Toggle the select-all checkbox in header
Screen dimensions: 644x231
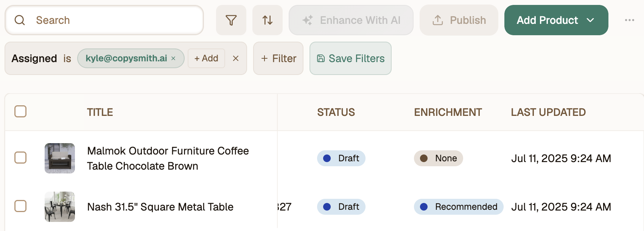click(x=20, y=111)
